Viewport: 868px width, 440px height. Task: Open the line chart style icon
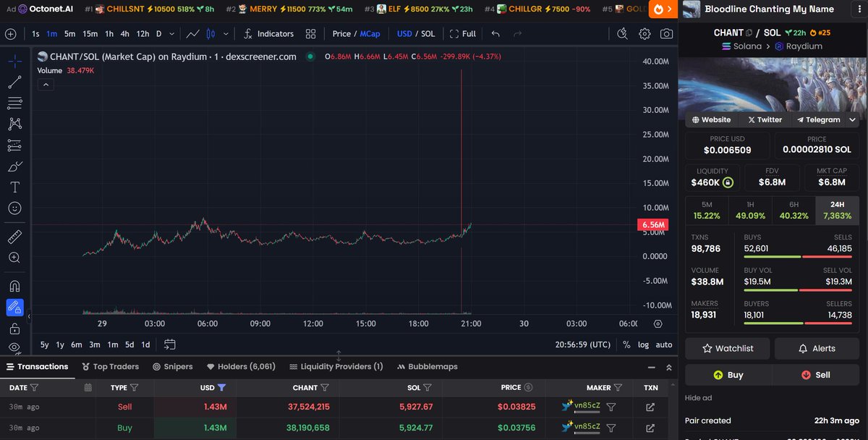(x=192, y=34)
